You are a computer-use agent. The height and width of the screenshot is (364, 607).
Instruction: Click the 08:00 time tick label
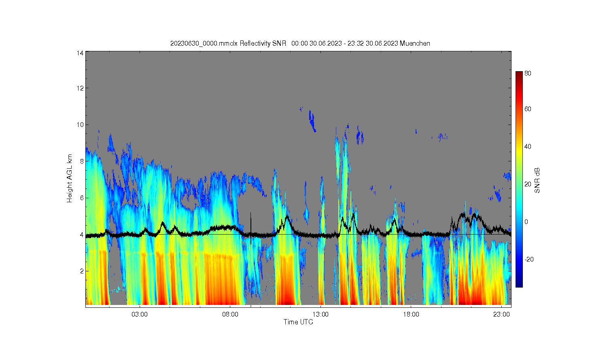230,314
